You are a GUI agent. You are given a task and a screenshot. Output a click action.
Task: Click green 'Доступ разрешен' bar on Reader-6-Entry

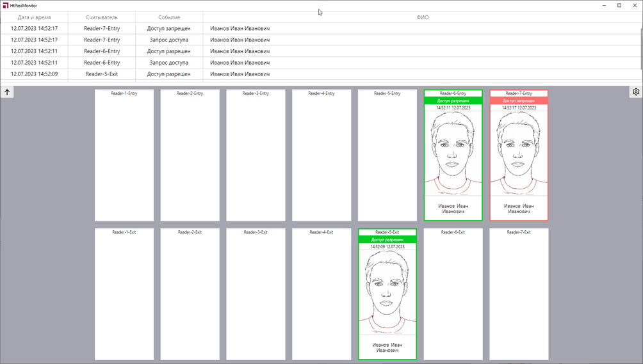pos(453,101)
